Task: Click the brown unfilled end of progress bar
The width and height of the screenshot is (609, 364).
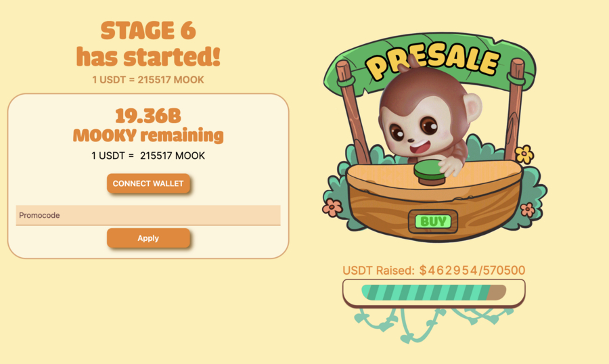Action: (x=497, y=292)
